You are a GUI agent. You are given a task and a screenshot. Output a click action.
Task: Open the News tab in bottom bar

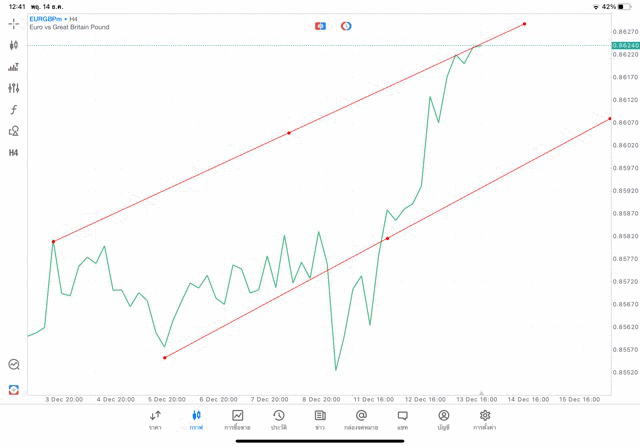coord(320,419)
